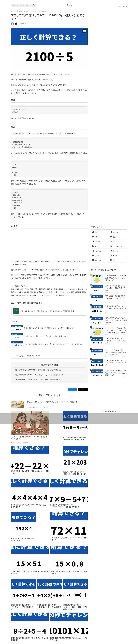Open the TRILL News logo in header
This screenshot has width=138, height=644.
69,5
